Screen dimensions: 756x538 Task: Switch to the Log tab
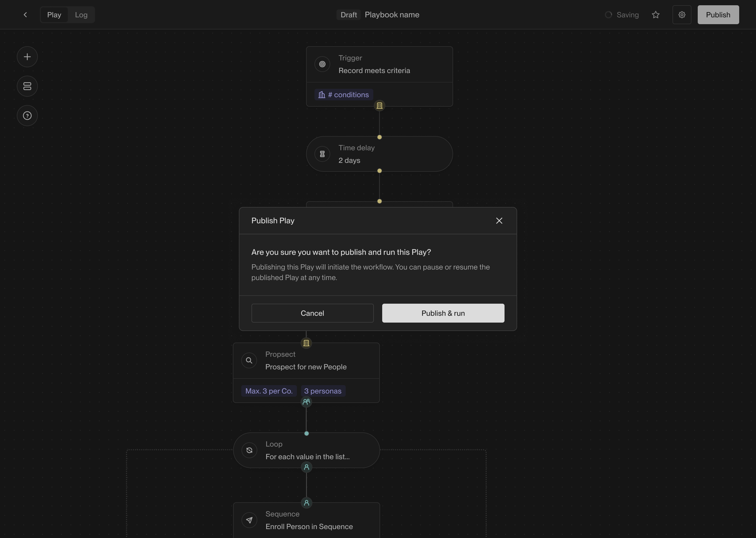pos(81,14)
